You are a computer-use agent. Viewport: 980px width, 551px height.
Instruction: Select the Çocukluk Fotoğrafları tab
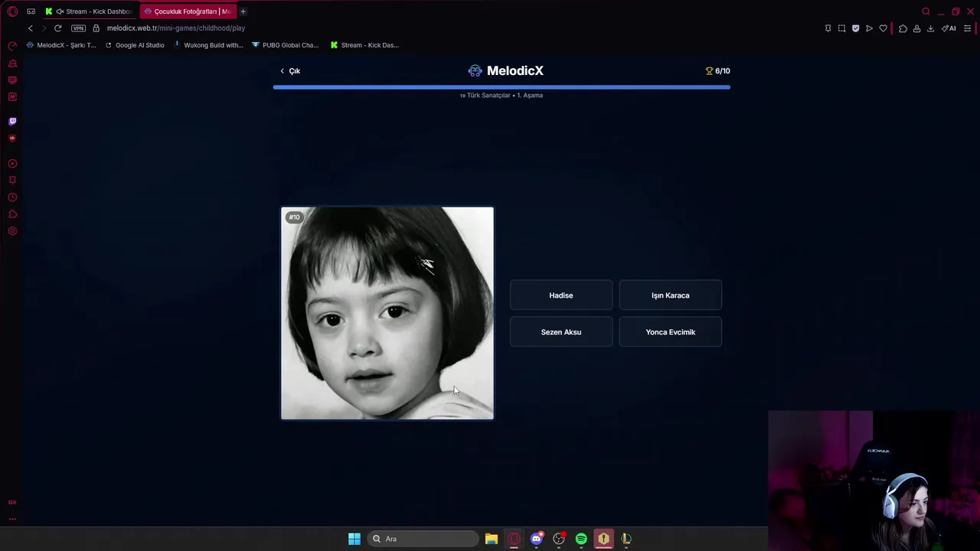coord(188,11)
